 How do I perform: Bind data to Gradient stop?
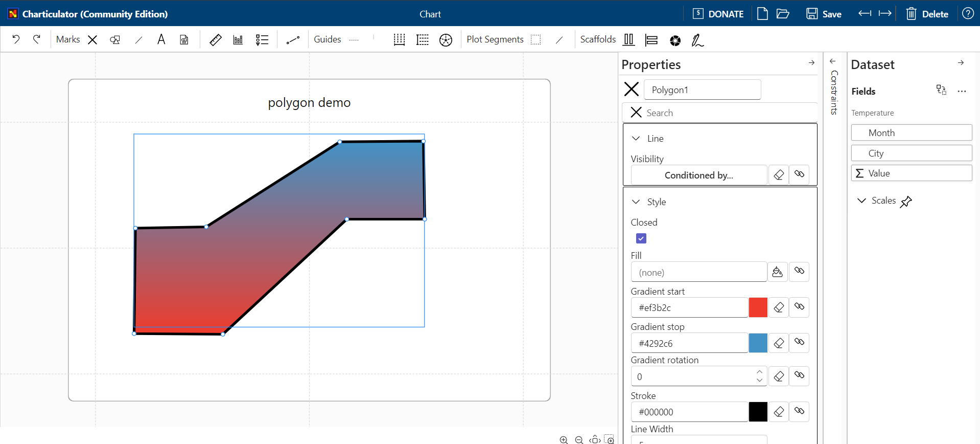(799, 343)
